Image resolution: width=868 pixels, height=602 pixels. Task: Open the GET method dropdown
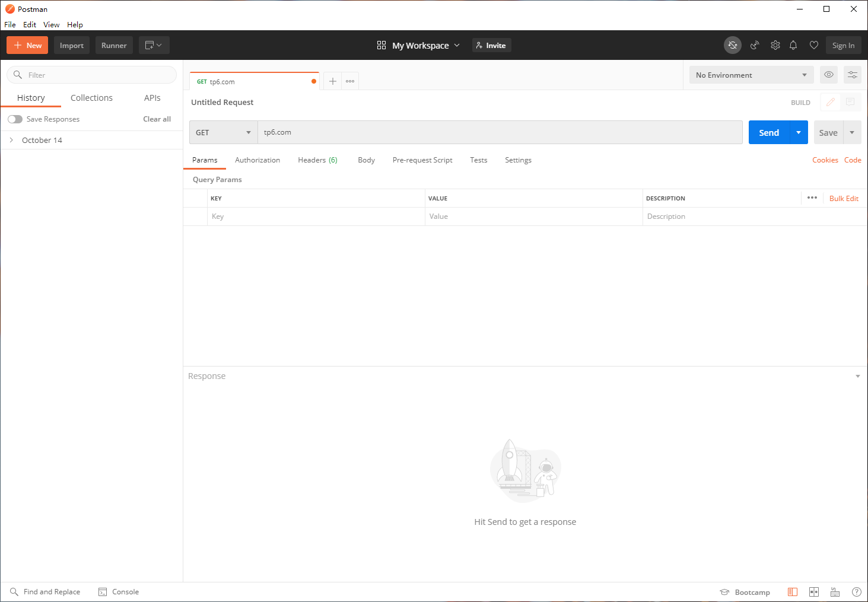point(223,132)
